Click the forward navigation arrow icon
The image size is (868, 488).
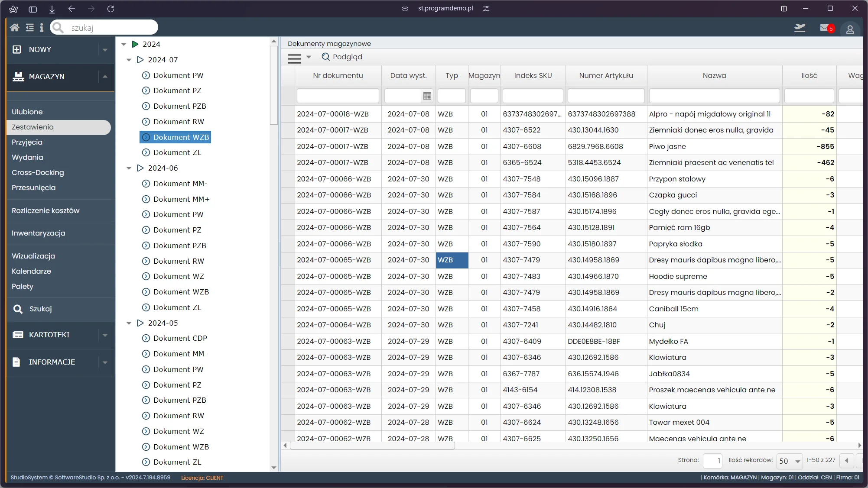pos(91,9)
